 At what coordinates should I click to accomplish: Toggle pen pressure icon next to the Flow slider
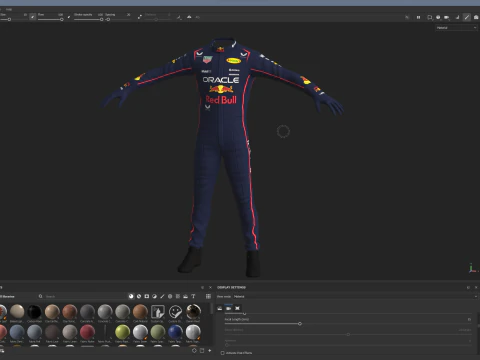(x=69, y=17)
